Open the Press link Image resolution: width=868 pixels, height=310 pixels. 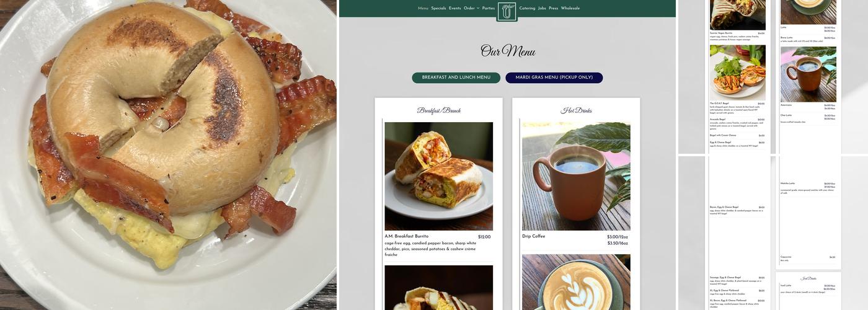click(554, 9)
